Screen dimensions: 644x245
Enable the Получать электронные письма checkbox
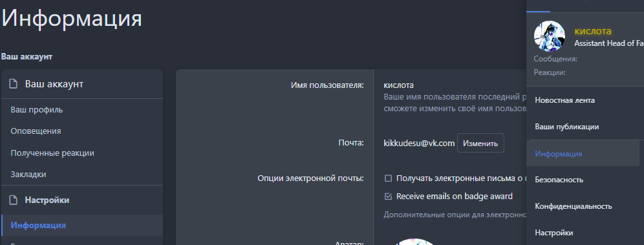pyautogui.click(x=388, y=178)
